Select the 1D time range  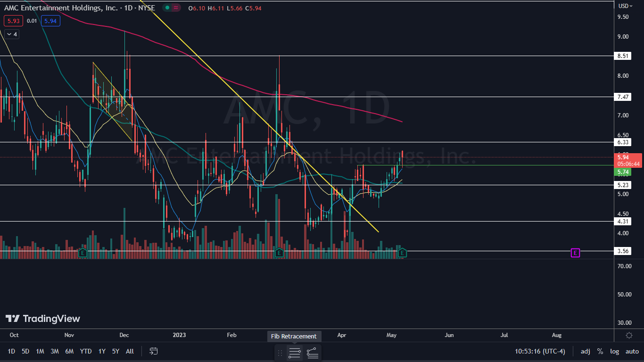(11, 351)
